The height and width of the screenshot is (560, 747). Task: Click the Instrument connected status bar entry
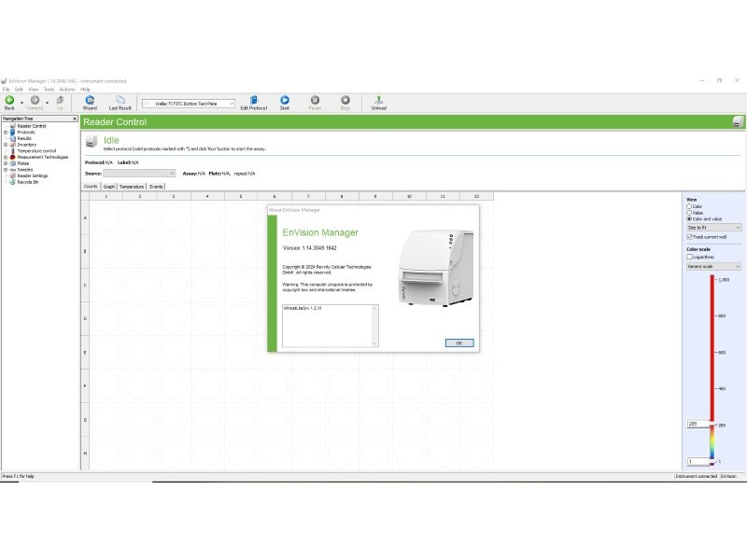[696, 476]
